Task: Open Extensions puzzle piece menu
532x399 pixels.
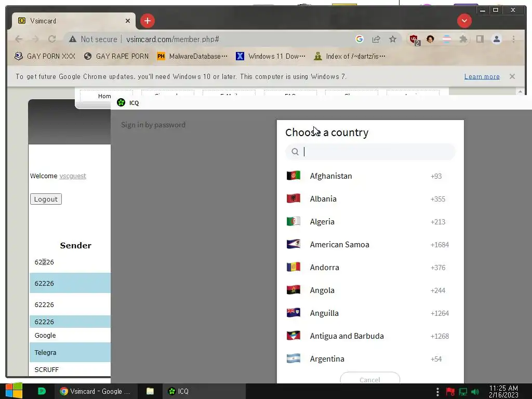Action: (463, 39)
